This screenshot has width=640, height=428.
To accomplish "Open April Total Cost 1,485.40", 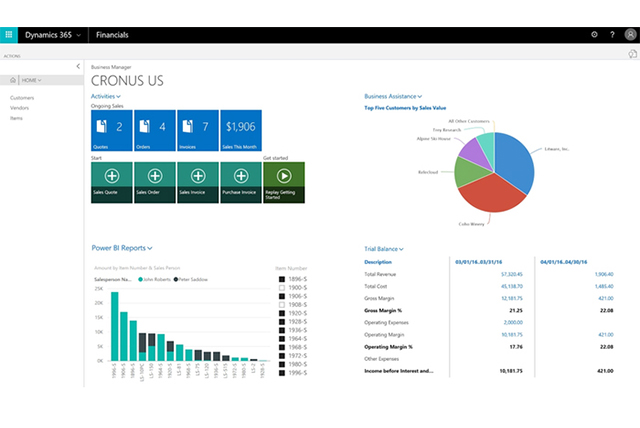I will pyautogui.click(x=604, y=286).
